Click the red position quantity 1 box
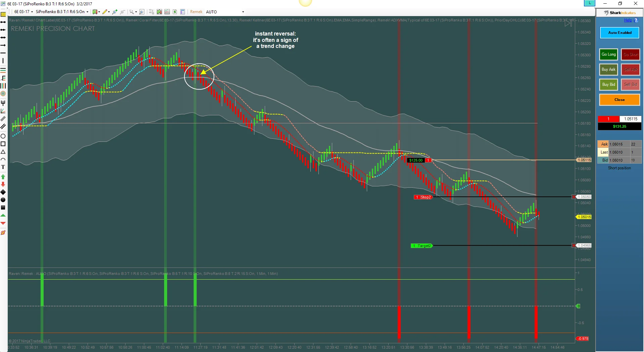 pyautogui.click(x=608, y=119)
